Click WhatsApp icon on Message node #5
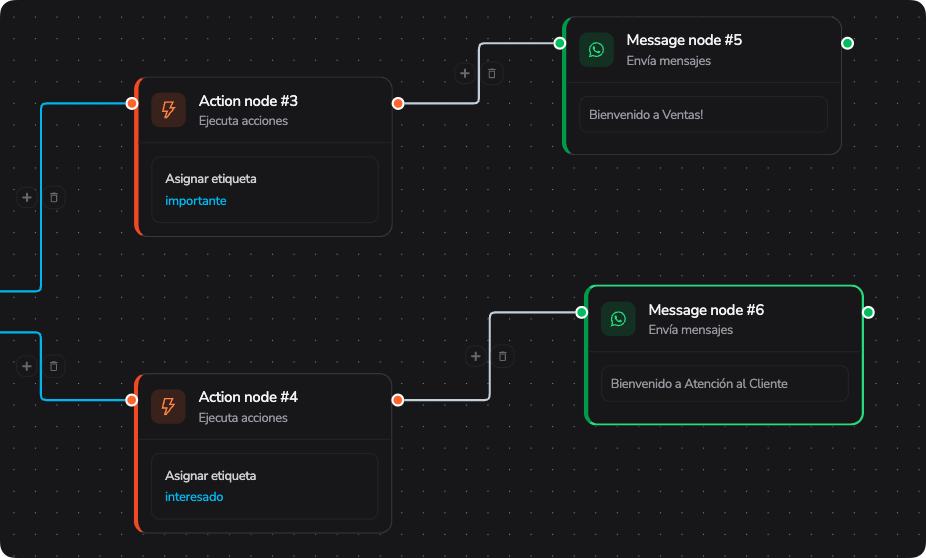Image resolution: width=926 pixels, height=558 pixels. coord(596,50)
